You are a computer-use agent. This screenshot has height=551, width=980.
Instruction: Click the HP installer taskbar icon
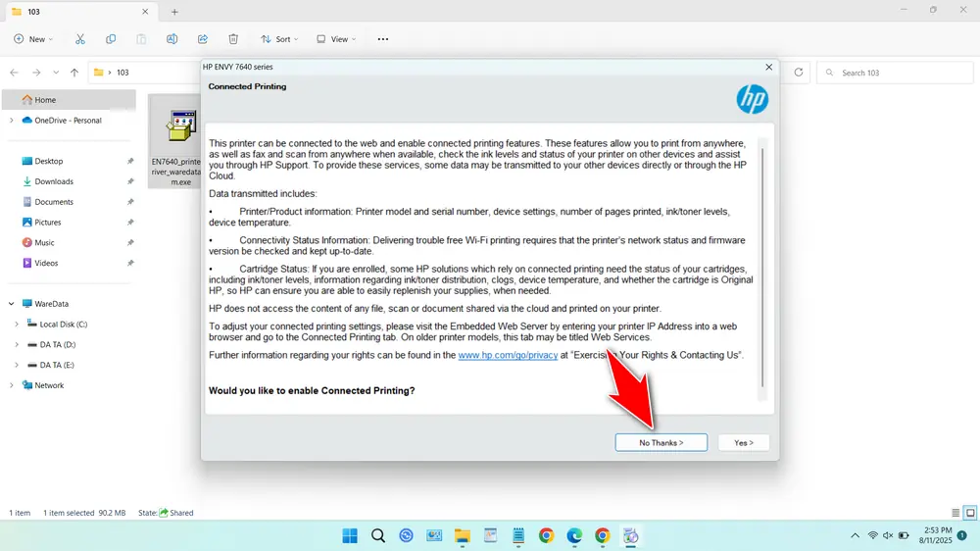coord(630,536)
